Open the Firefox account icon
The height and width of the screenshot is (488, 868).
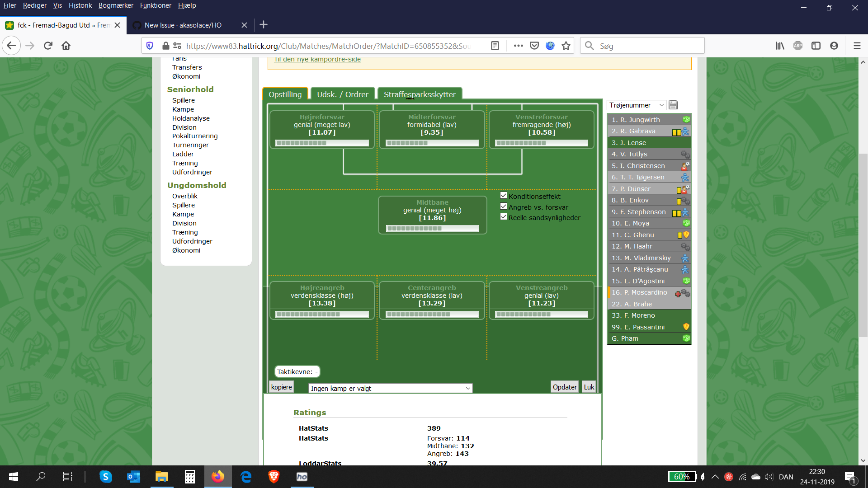pos(834,46)
